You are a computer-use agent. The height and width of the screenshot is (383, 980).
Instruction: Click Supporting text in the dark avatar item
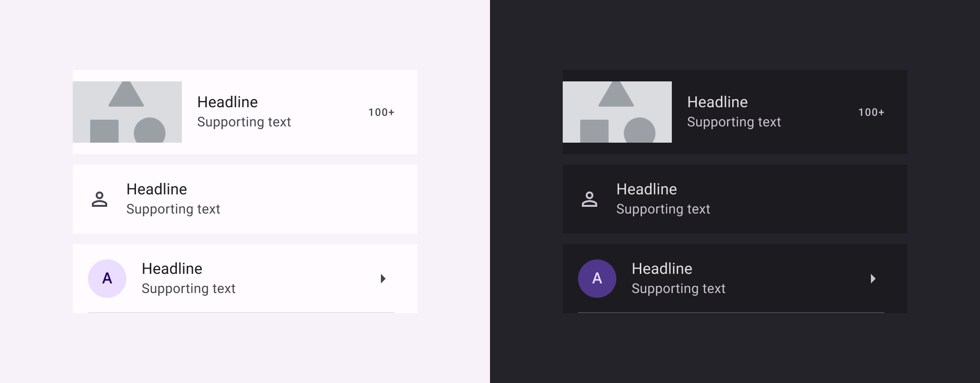pyautogui.click(x=679, y=289)
